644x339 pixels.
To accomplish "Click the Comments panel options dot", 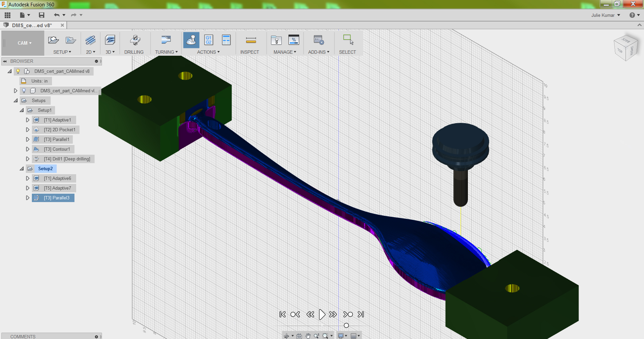I will click(x=96, y=337).
